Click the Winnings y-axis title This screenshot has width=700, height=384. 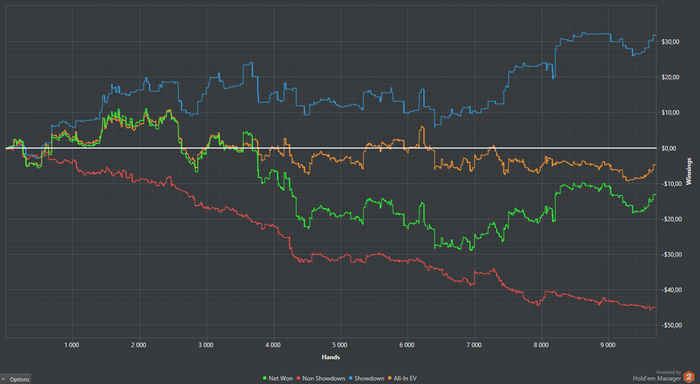click(689, 171)
